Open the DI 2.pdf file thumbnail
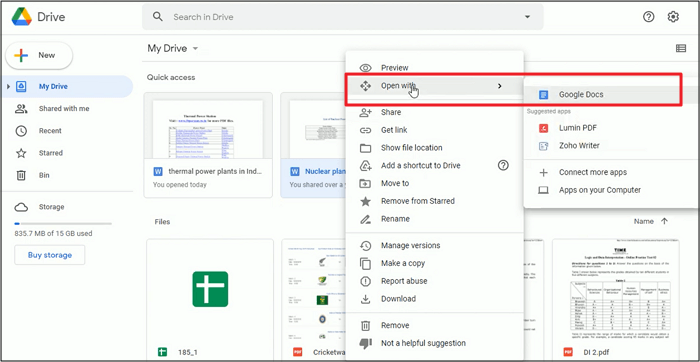The image size is (700, 362). click(616, 290)
